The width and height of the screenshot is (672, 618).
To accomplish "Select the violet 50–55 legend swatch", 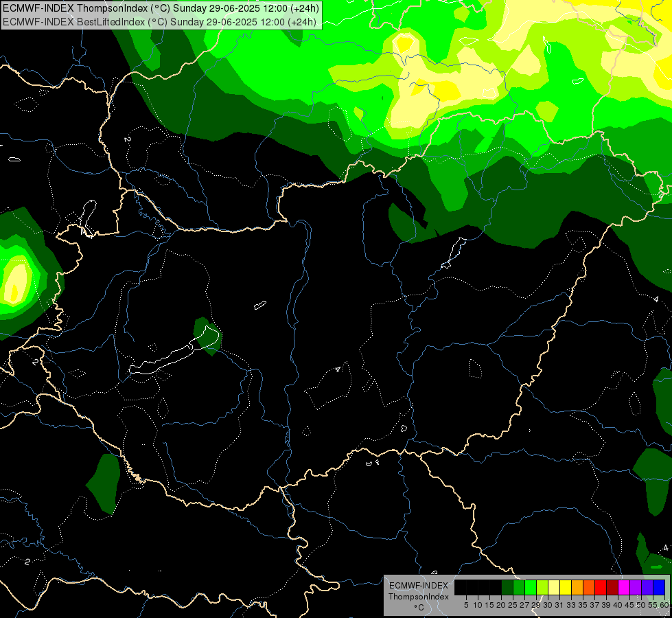I will pos(647,587).
